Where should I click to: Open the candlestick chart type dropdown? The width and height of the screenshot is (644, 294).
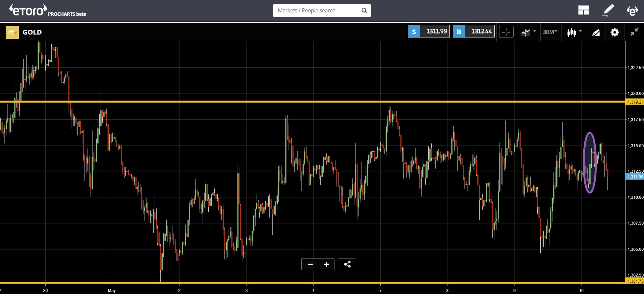pyautogui.click(x=574, y=32)
